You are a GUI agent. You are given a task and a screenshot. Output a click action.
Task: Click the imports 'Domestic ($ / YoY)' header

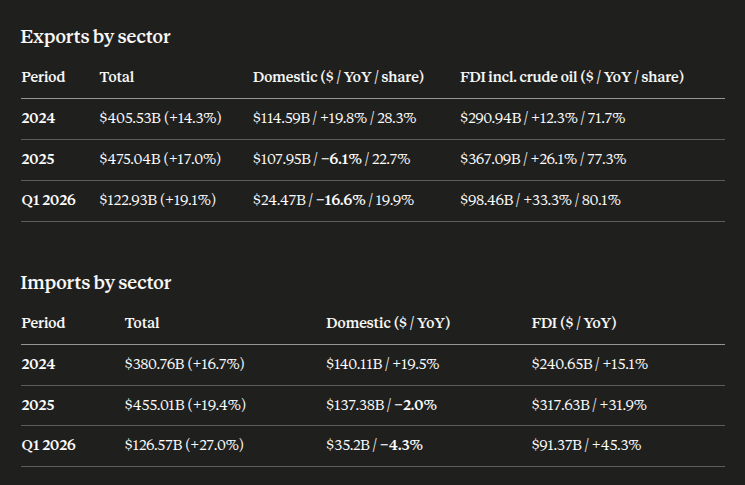click(388, 323)
